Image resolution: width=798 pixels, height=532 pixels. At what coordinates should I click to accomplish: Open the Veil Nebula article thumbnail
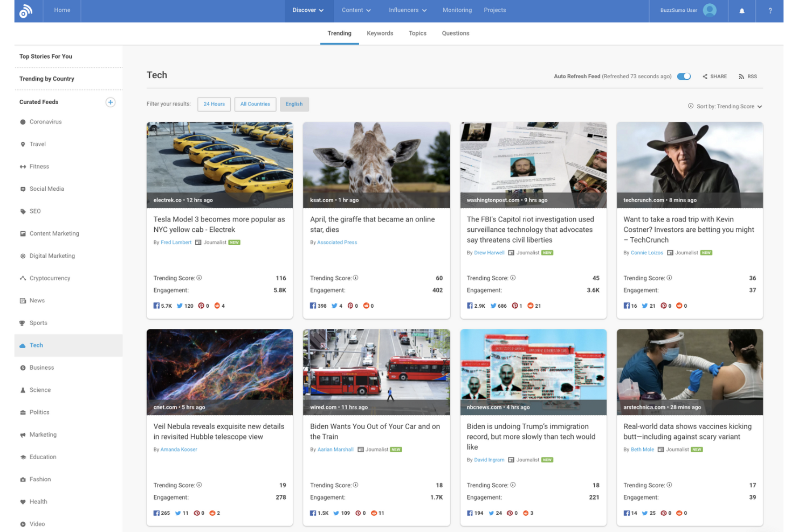220,372
